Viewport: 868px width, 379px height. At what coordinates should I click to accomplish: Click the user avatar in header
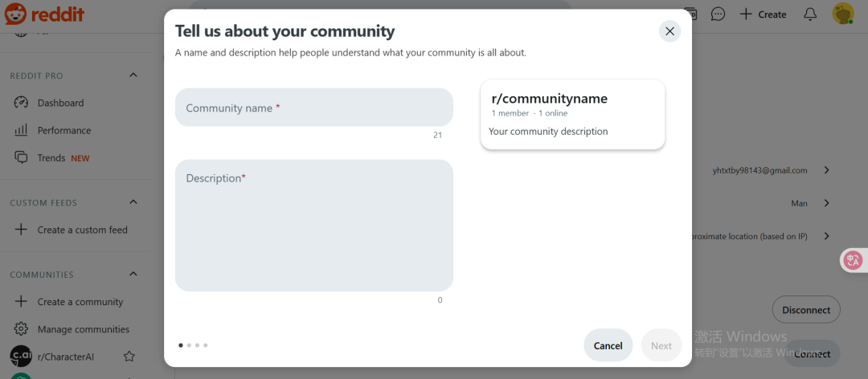point(842,14)
